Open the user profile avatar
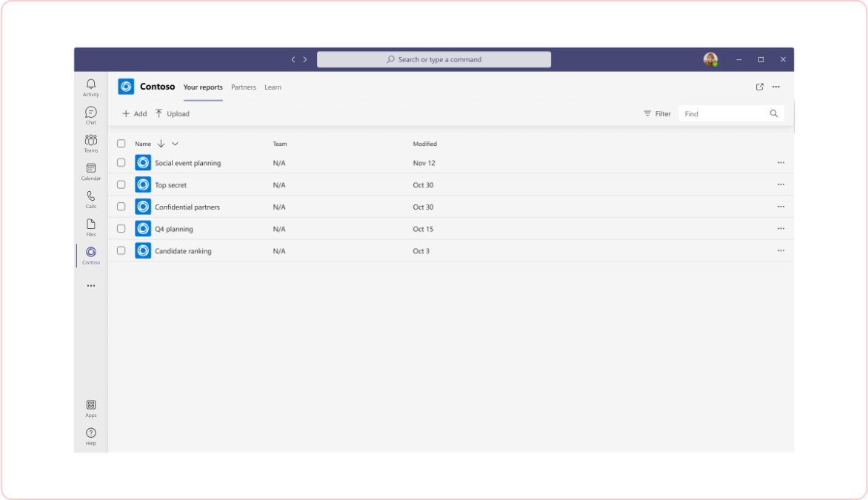Viewport: 868px width, 500px height. 710,59
